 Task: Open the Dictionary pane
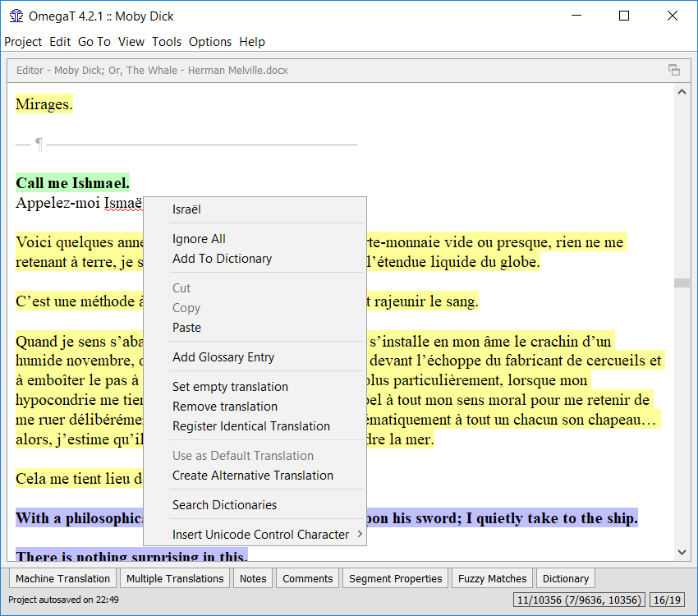tap(565, 578)
